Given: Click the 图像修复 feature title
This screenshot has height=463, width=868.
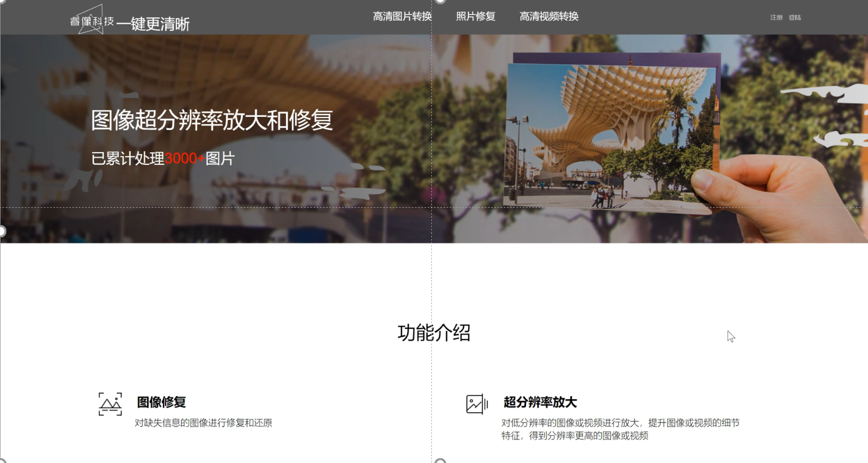Looking at the screenshot, I should click(x=161, y=402).
